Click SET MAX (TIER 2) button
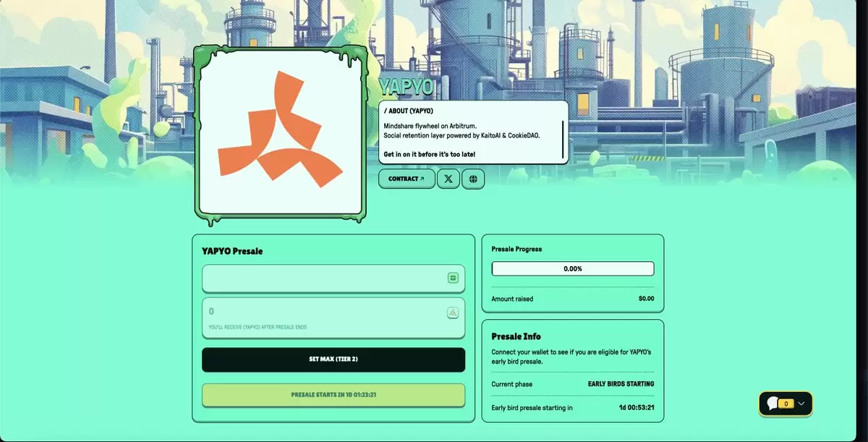 pos(333,360)
